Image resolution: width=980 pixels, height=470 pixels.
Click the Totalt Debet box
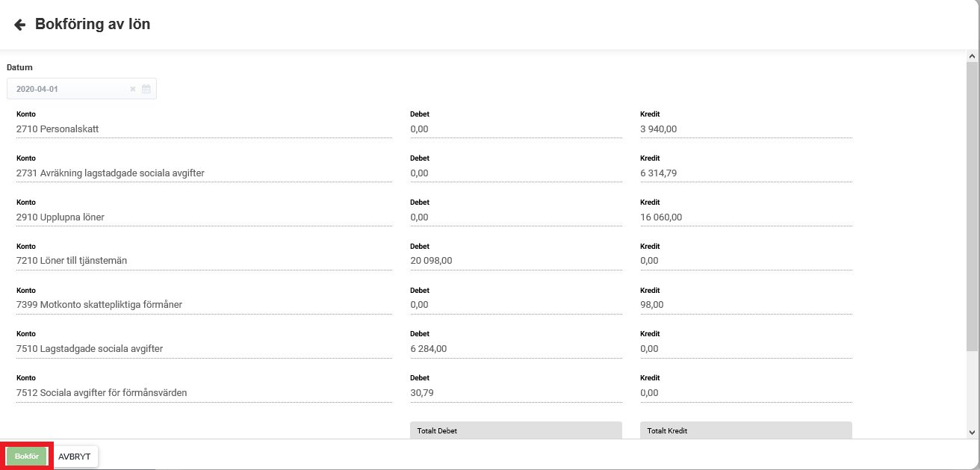coord(515,430)
